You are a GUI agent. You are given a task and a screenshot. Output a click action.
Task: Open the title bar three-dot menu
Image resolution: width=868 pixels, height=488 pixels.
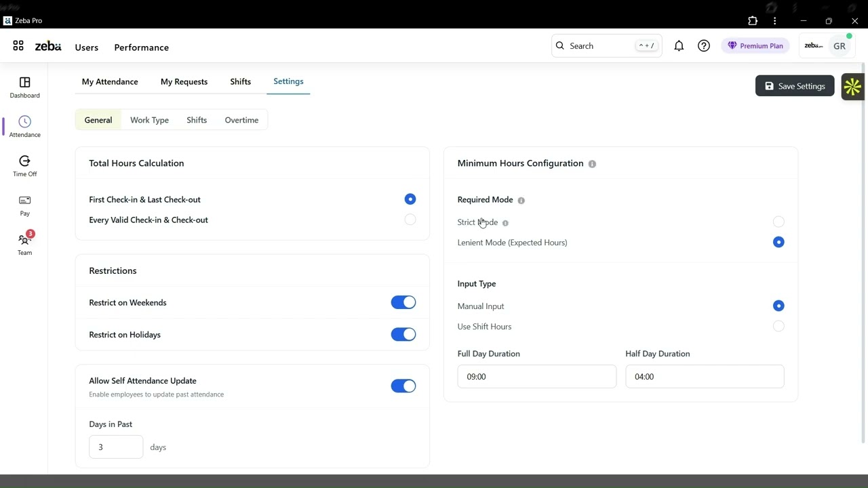point(774,21)
